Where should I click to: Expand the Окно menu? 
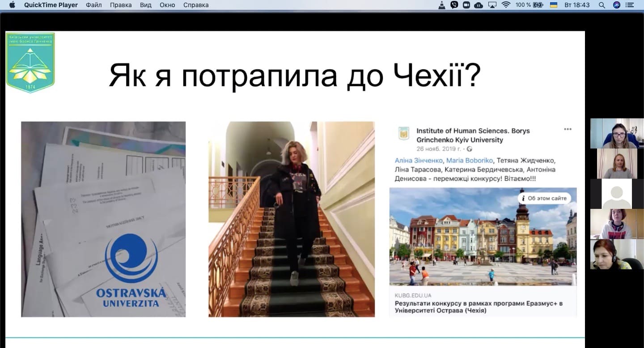pos(167,5)
